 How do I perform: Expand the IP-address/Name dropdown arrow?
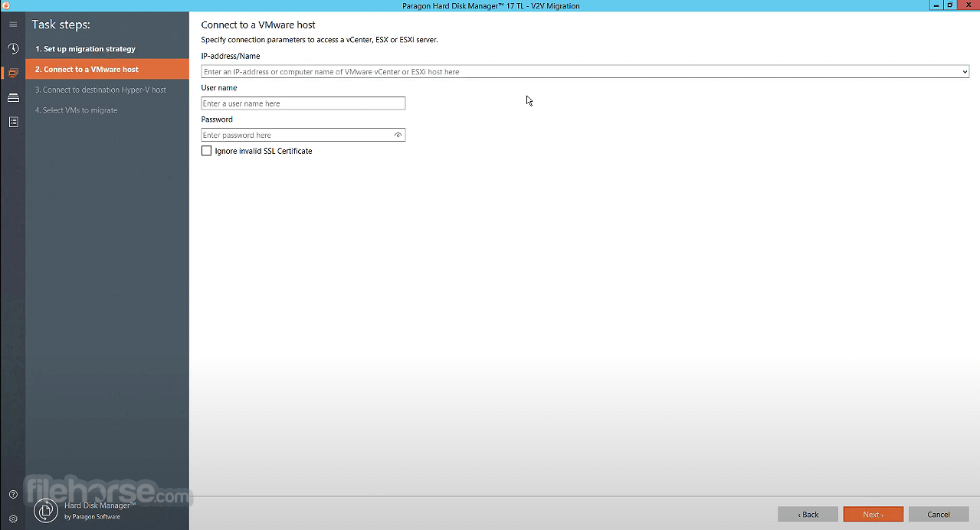(965, 71)
